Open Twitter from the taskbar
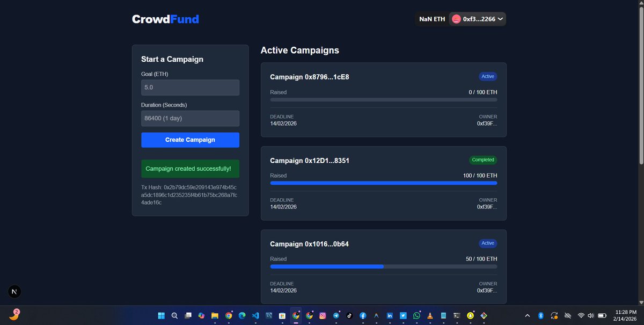 tap(403, 316)
